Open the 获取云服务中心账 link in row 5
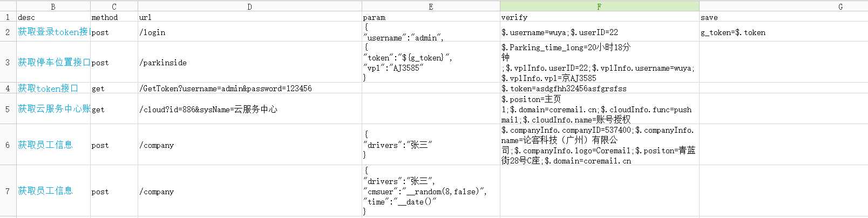This screenshot has width=868, height=218. pyautogui.click(x=53, y=109)
